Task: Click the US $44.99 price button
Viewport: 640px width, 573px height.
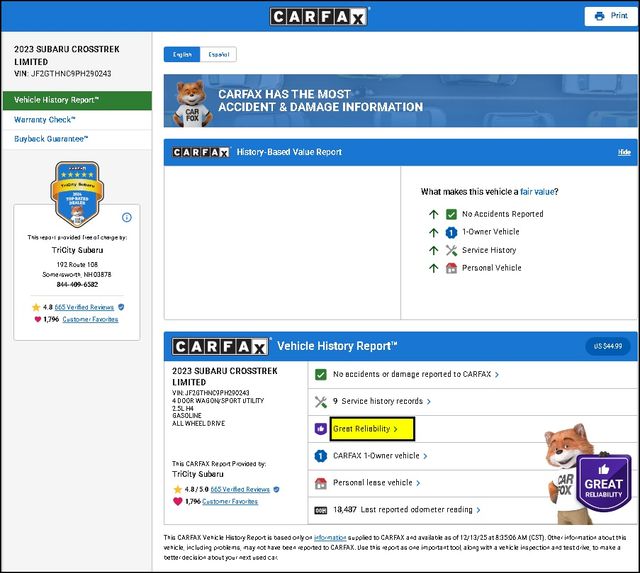Action: [x=607, y=346]
